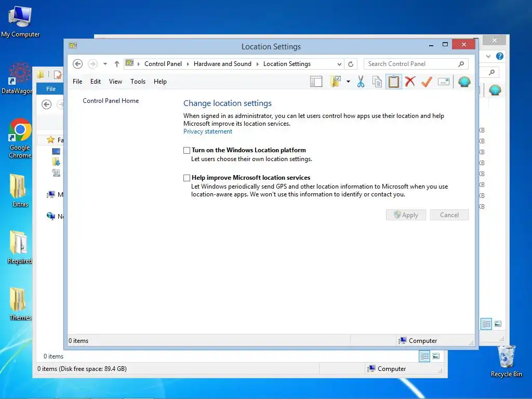Screen dimensions: 532x399
Task: Focus the Search Control Panel field
Action: (x=416, y=64)
